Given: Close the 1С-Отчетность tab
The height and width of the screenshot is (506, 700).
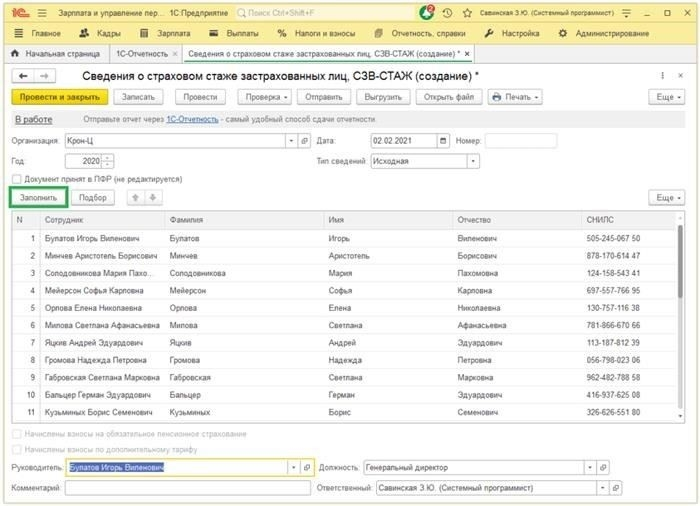Looking at the screenshot, I should pos(175,54).
